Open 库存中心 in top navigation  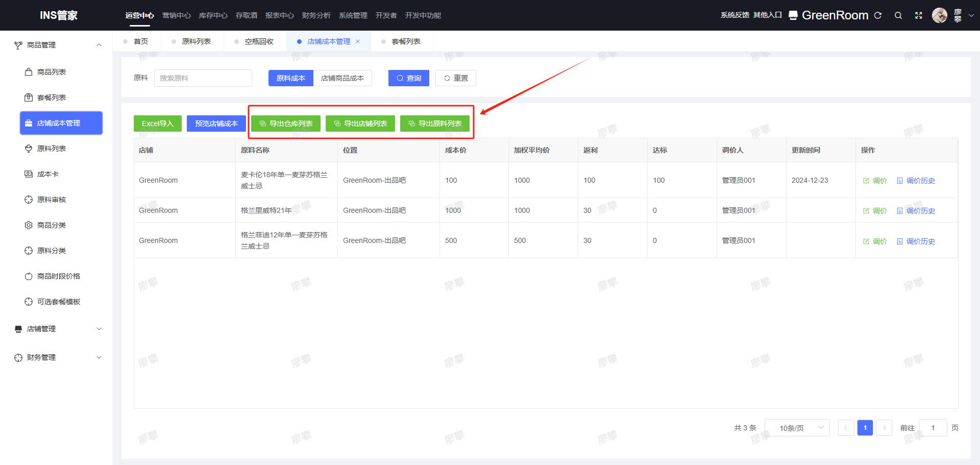(213, 15)
